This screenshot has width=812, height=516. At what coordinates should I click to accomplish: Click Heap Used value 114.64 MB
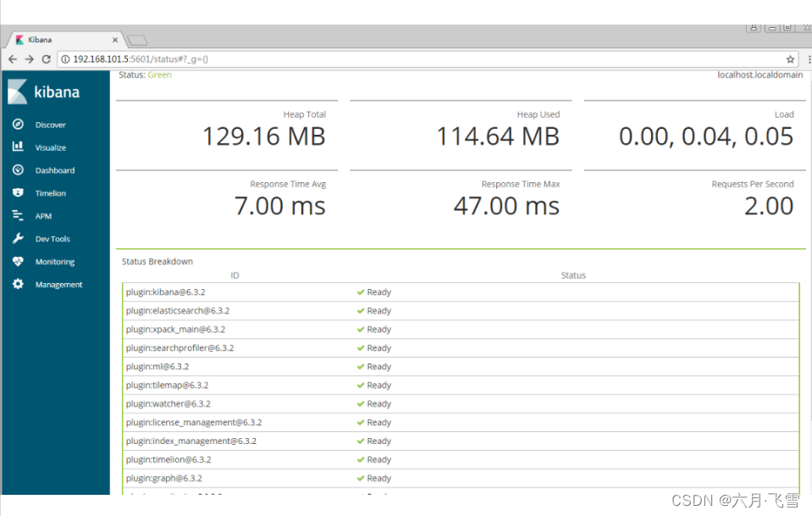(498, 136)
